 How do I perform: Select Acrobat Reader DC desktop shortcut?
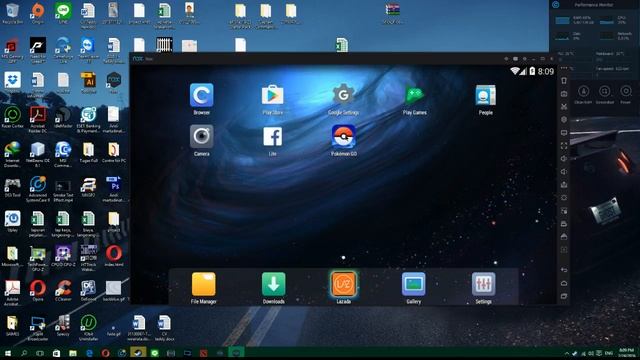pyautogui.click(x=38, y=119)
